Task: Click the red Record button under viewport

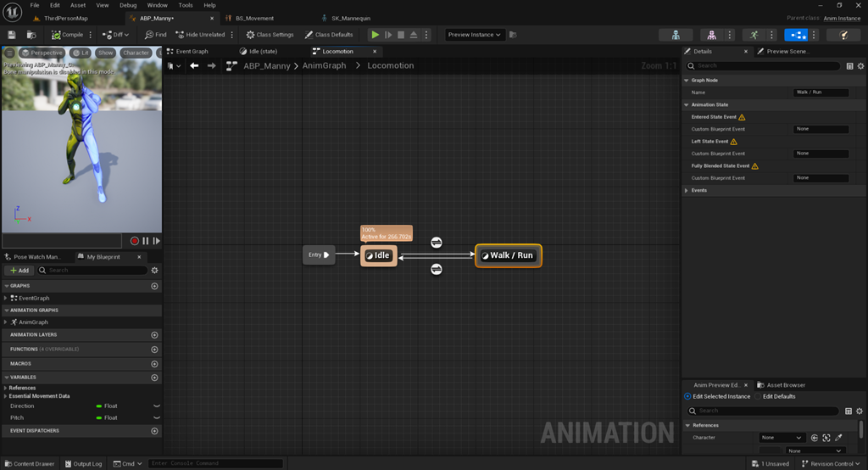Action: pos(135,241)
